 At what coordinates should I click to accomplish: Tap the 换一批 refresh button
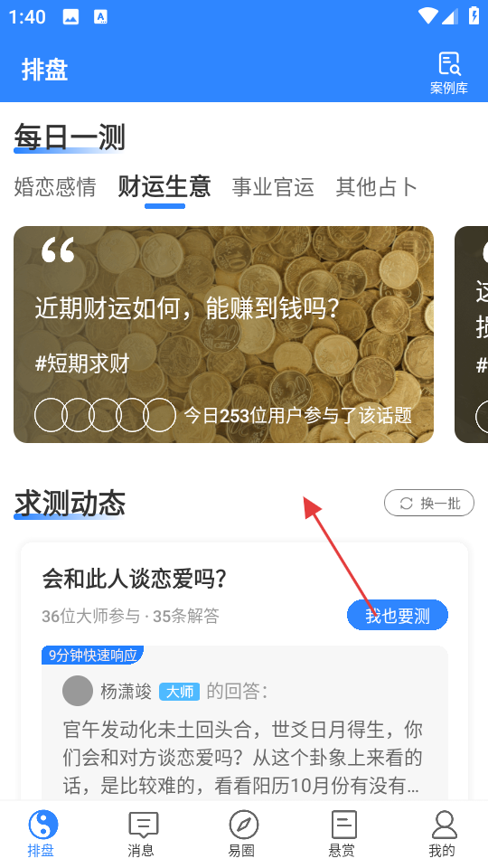click(428, 503)
